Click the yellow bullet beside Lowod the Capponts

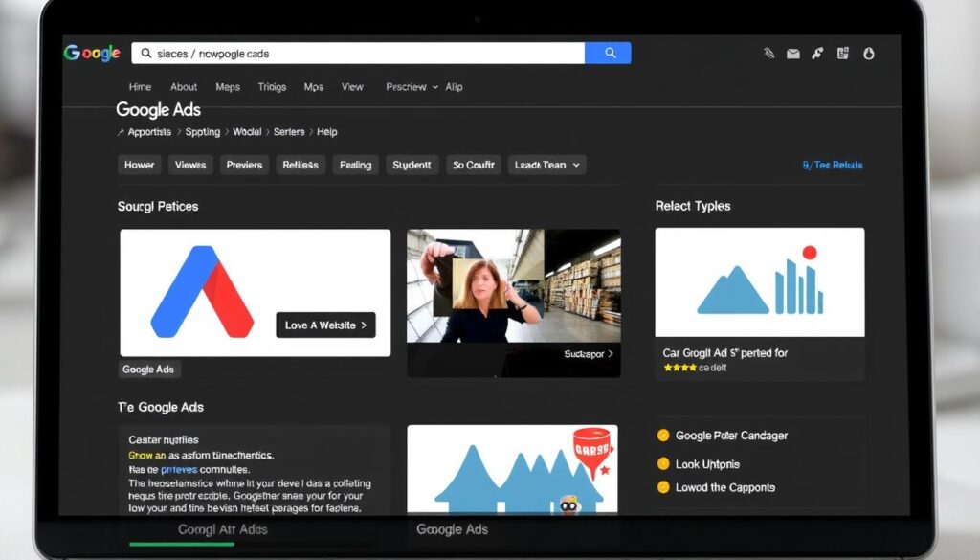coord(663,487)
